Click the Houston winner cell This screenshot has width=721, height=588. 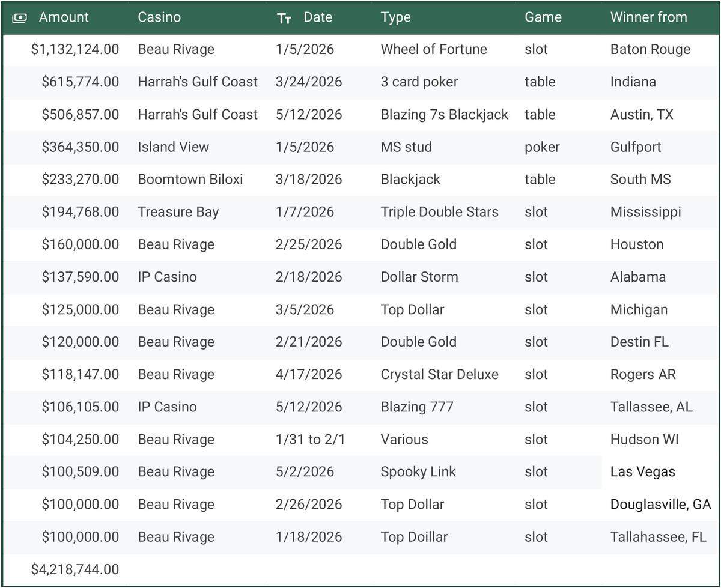click(x=637, y=244)
